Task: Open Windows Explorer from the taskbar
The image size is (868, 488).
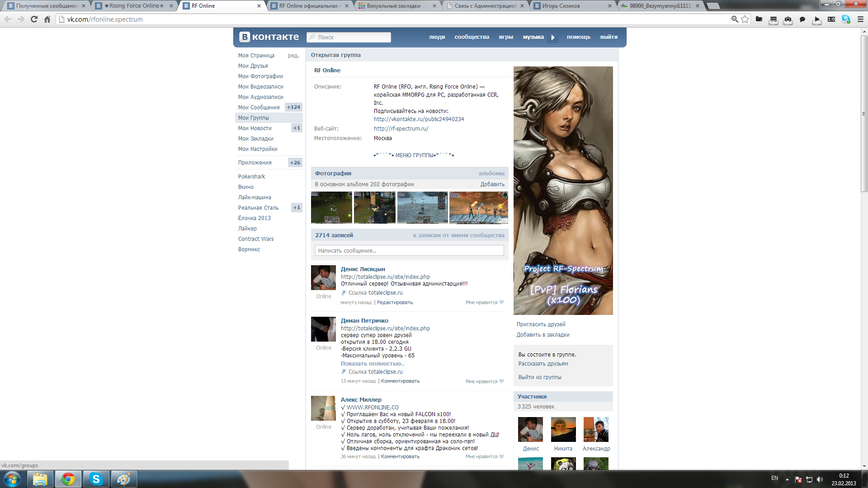Action: coord(40,479)
